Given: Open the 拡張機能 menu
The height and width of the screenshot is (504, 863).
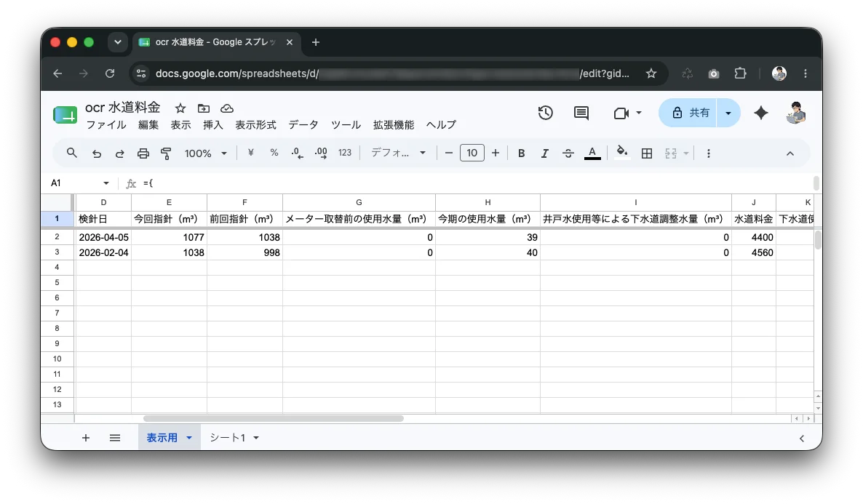Looking at the screenshot, I should tap(394, 125).
